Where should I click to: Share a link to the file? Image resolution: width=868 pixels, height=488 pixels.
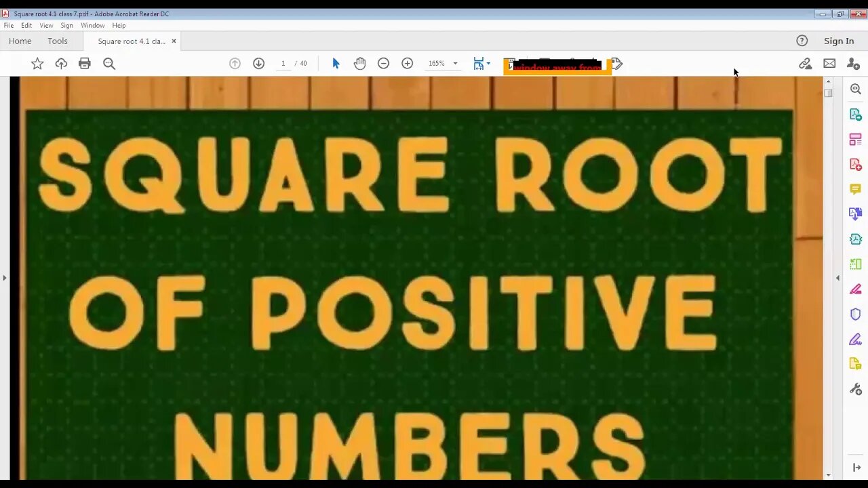[805, 63]
